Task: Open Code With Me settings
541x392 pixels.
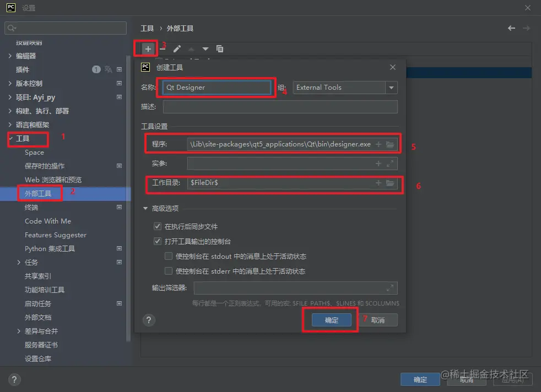Action: (x=48, y=221)
